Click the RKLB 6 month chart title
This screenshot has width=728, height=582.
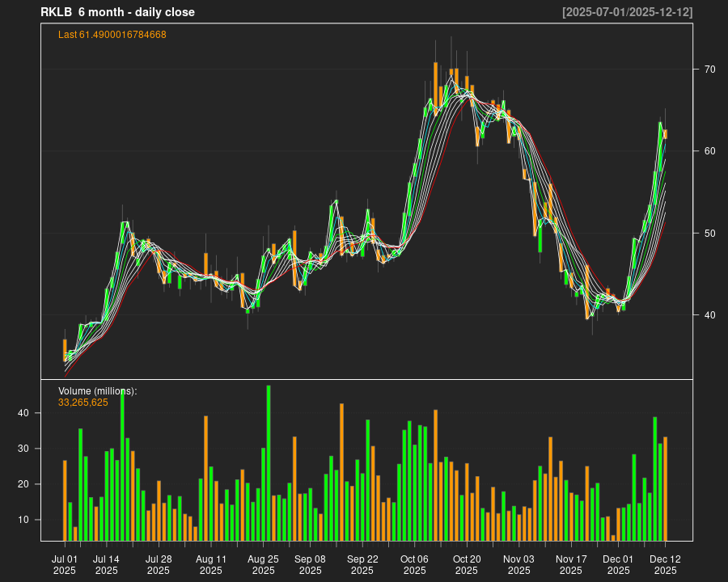pos(117,12)
